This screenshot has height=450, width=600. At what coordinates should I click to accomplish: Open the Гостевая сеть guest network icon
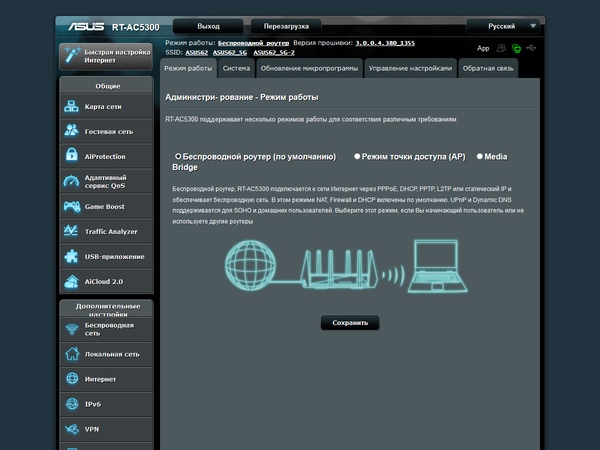point(71,131)
